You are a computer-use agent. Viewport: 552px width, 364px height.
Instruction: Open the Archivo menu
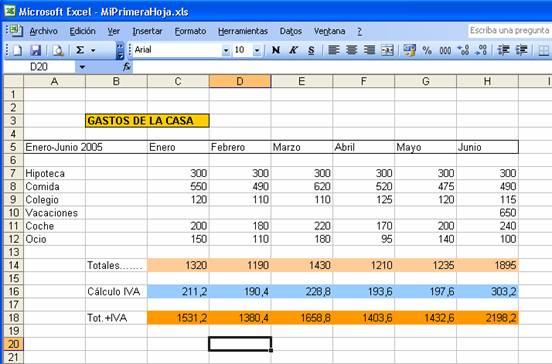pos(43,31)
